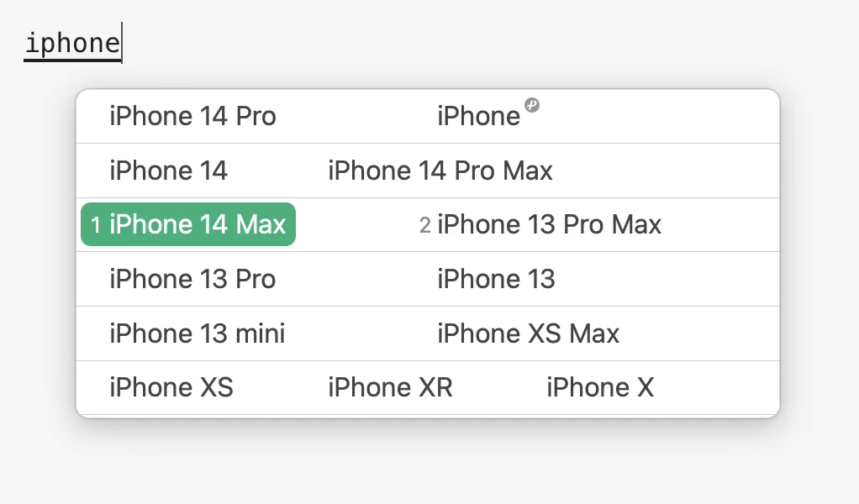Choose the iPhone XR candidate
859x504 pixels.
point(390,387)
